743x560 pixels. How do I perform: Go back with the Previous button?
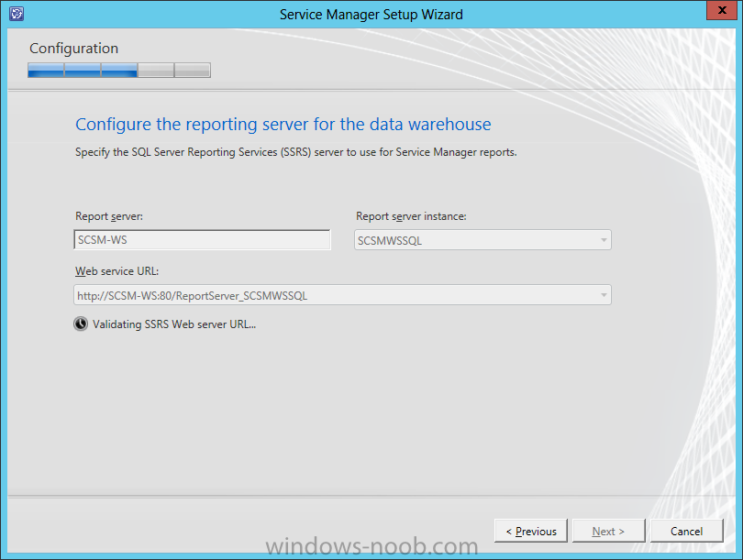[x=531, y=531]
